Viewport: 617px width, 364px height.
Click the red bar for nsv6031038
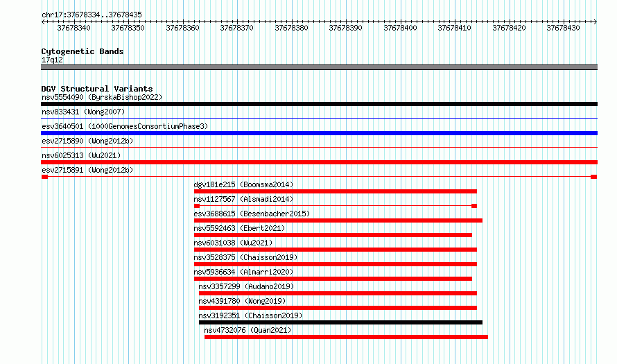tap(336, 250)
